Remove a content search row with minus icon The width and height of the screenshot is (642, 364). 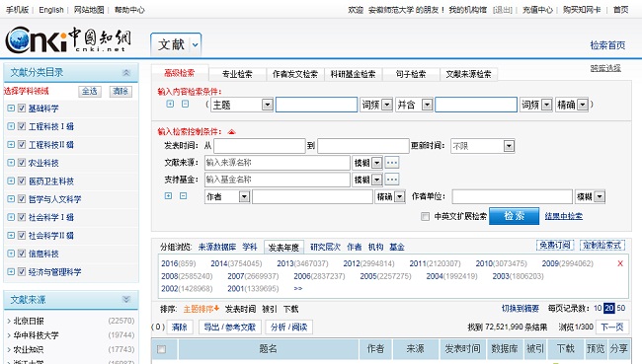click(x=185, y=104)
